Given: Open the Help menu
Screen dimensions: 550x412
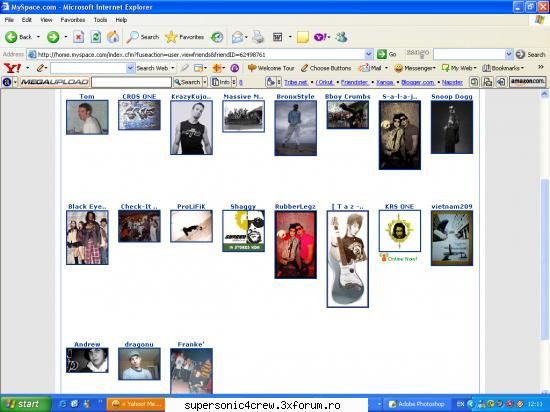Looking at the screenshot, I should pyautogui.click(x=121, y=20).
